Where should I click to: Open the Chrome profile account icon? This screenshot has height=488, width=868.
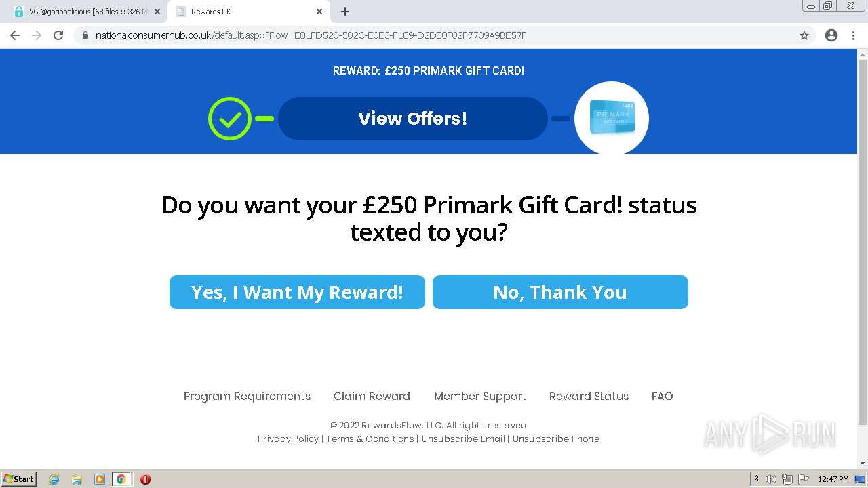click(831, 35)
